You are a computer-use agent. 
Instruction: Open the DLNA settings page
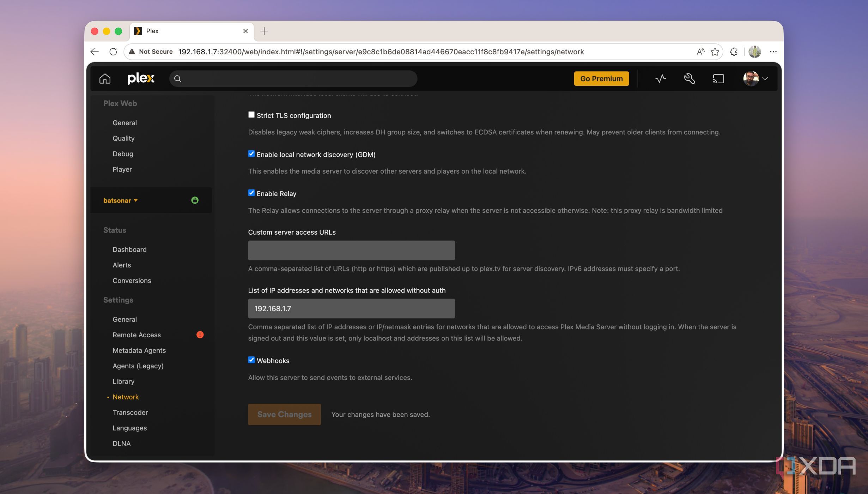pyautogui.click(x=121, y=444)
